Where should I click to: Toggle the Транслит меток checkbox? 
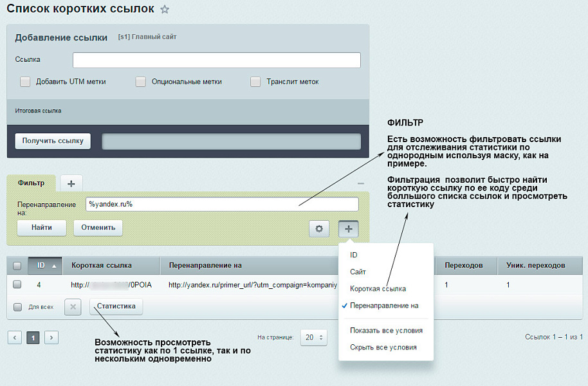(255, 82)
